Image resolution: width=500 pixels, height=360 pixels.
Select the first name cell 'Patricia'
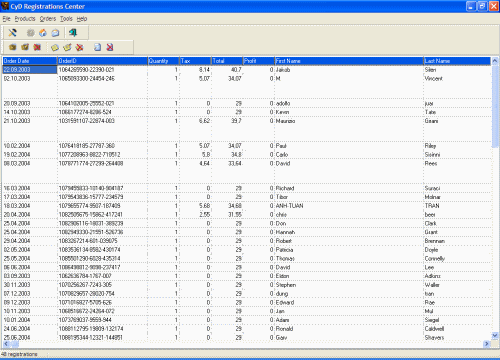click(x=349, y=250)
